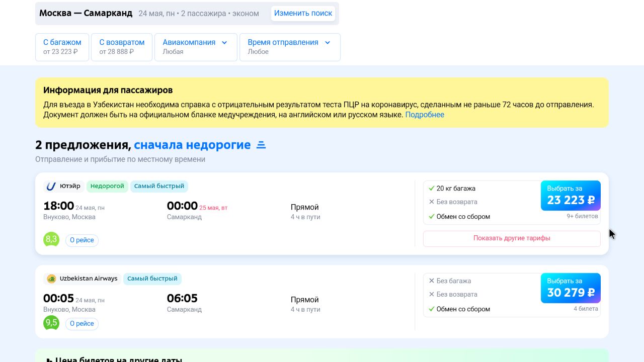This screenshot has height=362, width=644.
Task: Select the Utair ticket for 23 223 ₽
Action: (571, 196)
